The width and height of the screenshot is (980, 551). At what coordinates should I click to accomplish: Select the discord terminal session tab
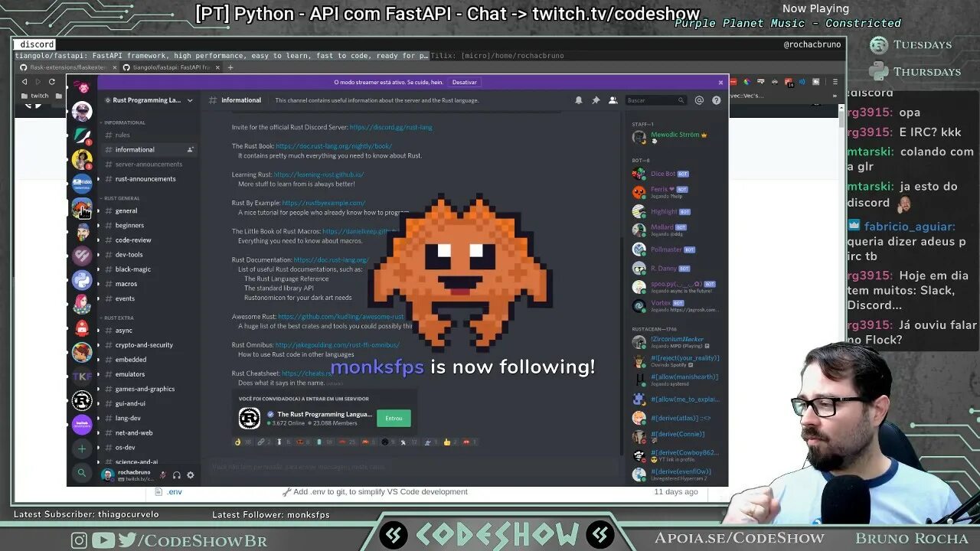pos(36,44)
